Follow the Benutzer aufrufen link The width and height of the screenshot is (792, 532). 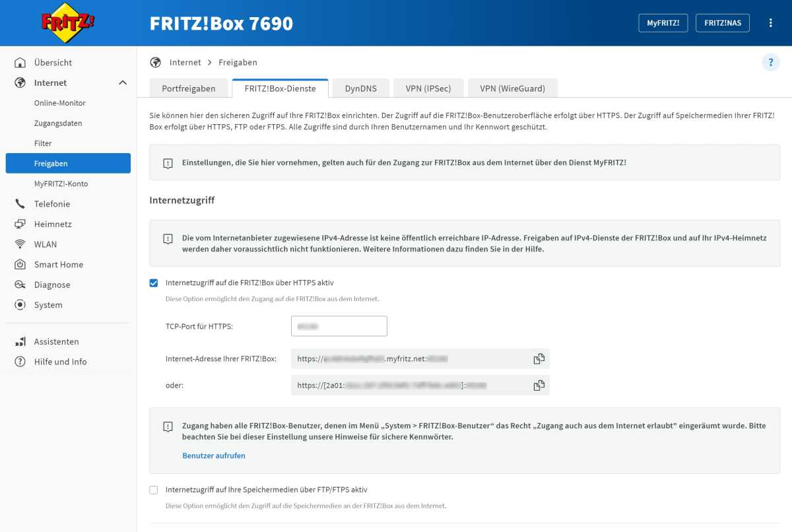(214, 456)
